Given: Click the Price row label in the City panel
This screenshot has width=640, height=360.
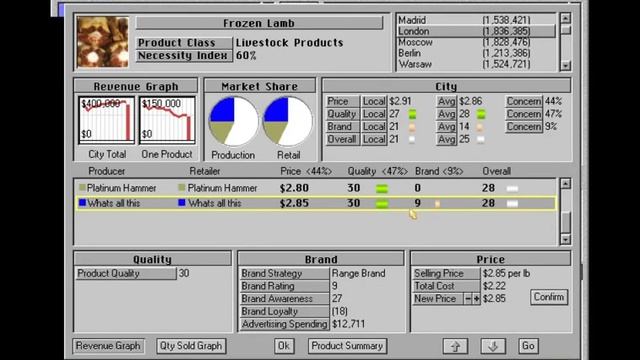Looking at the screenshot, I should tap(342, 101).
